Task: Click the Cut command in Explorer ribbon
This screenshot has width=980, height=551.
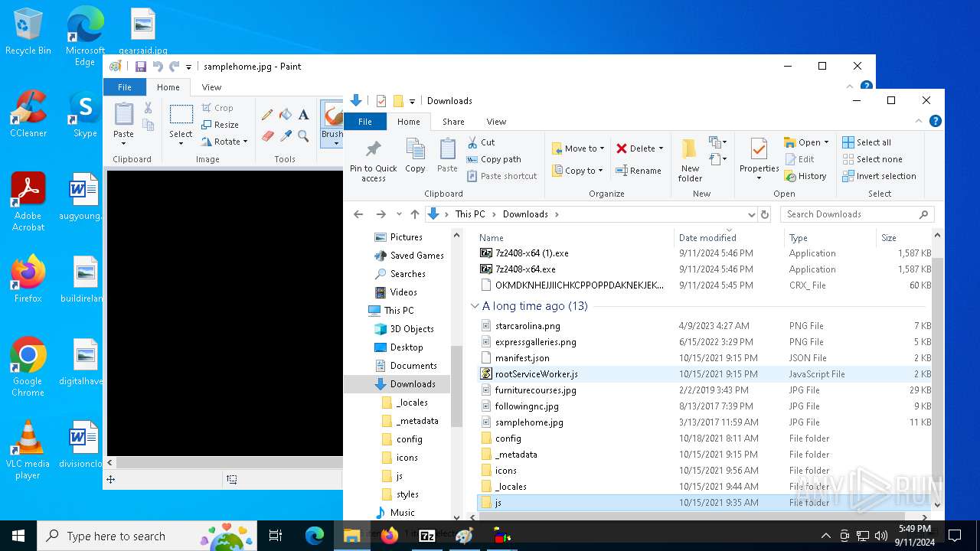Action: point(481,142)
